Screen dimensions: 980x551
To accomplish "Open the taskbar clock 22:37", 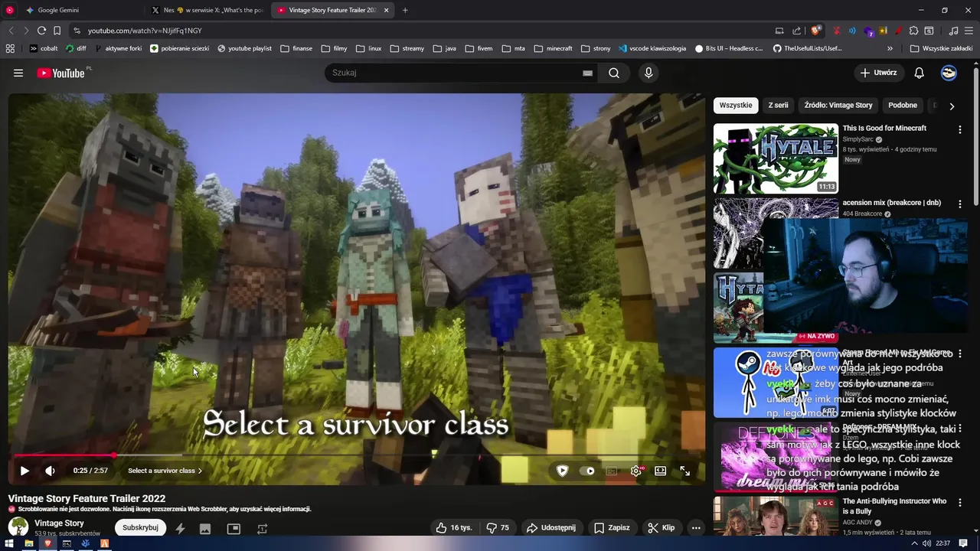I will pyautogui.click(x=942, y=543).
